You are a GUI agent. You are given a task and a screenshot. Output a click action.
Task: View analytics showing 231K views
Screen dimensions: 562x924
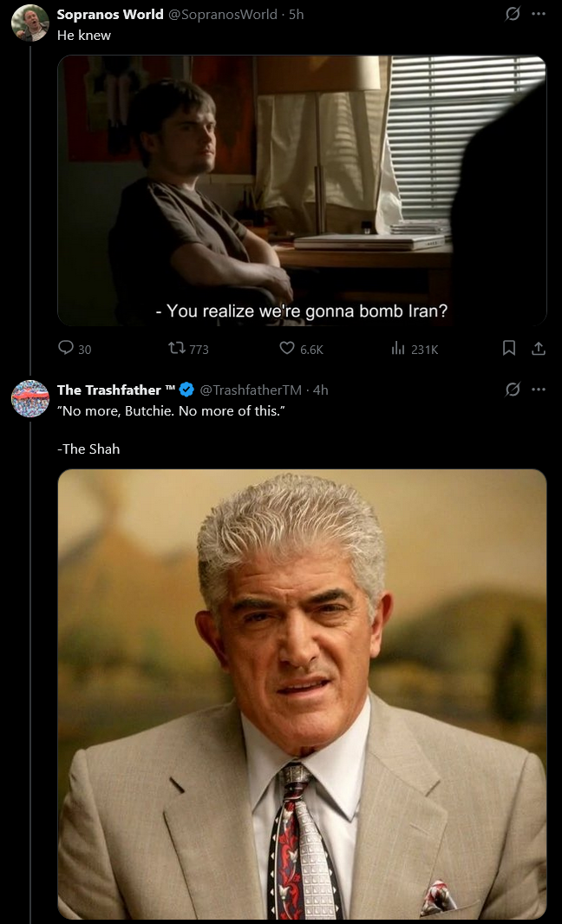pos(415,348)
